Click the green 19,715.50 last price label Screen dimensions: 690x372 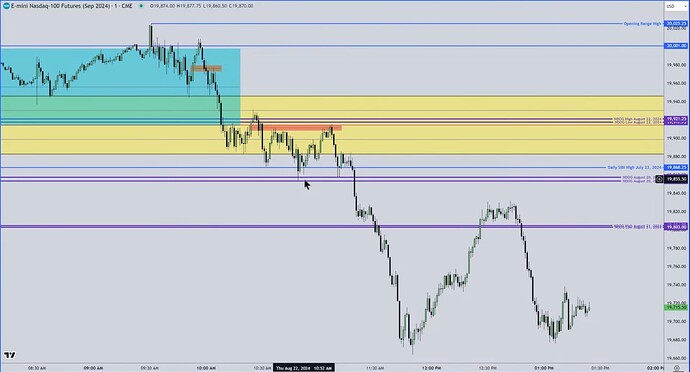tap(676, 307)
